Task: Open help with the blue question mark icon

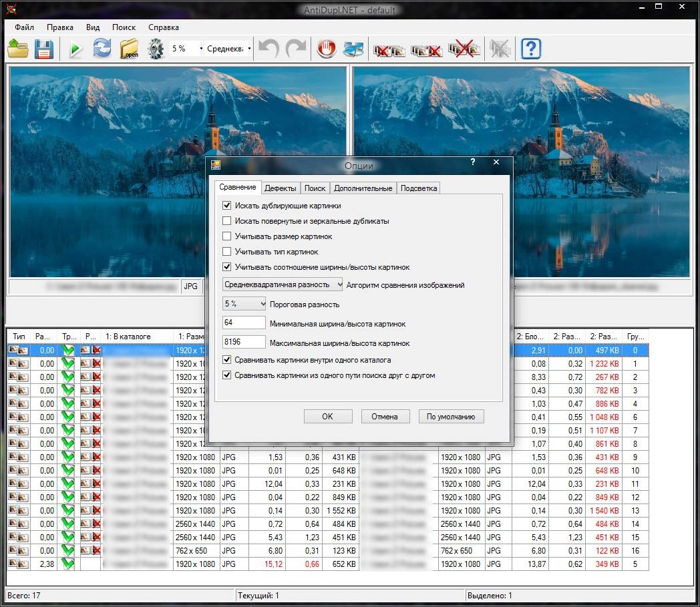Action: point(531,48)
